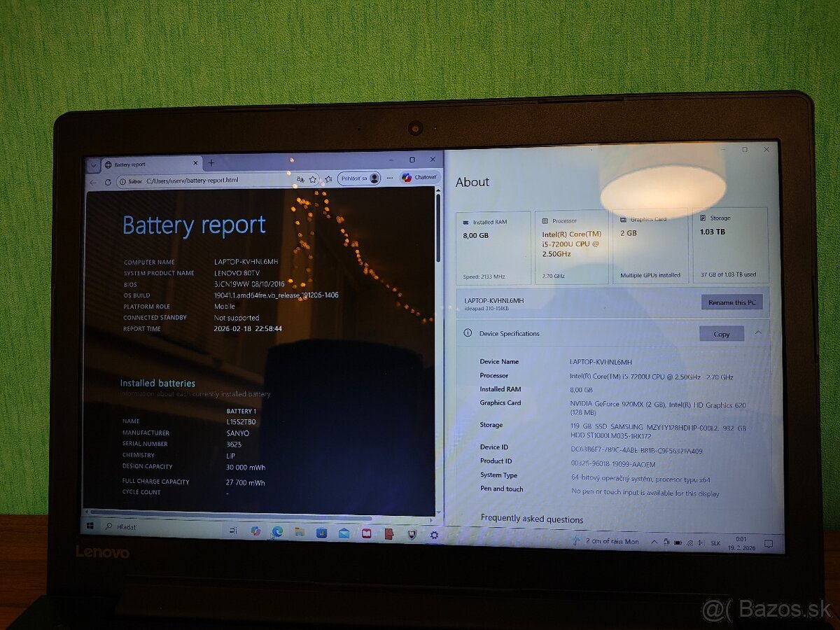This screenshot has width=840, height=630.
Task: Toggle the SLK language indicator
Action: 716,542
